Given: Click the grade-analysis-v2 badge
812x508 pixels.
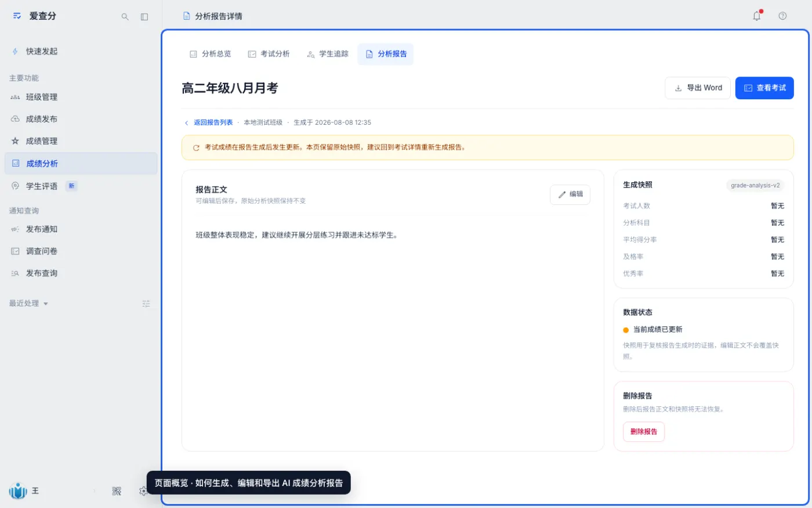Looking at the screenshot, I should click(x=755, y=185).
